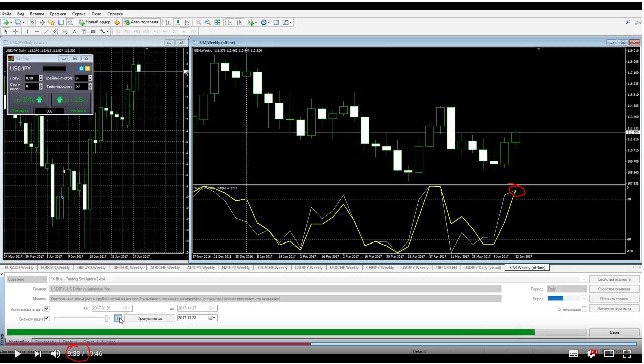Tile chart windows icon
The image size is (644, 364).
click(217, 22)
